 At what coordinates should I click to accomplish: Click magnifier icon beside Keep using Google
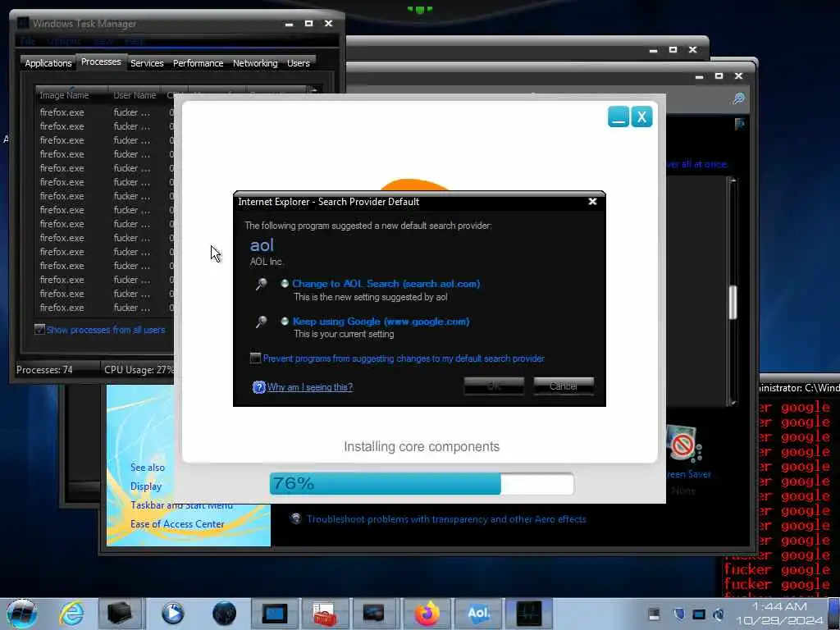[261, 322]
